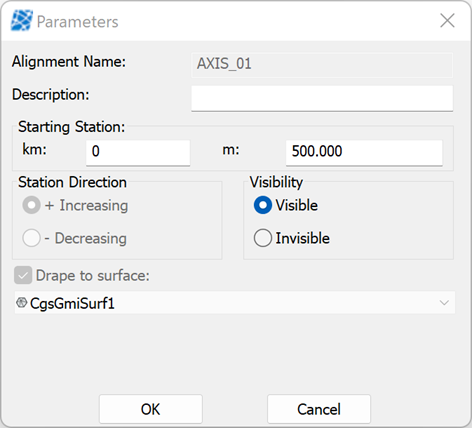The height and width of the screenshot is (428, 472).
Task: Click the km starting station field
Action: 138,152
